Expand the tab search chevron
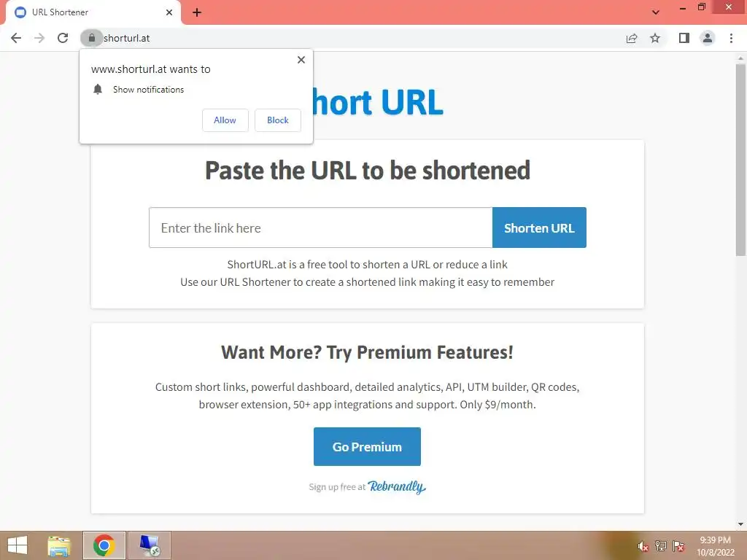The image size is (747, 560). (656, 12)
